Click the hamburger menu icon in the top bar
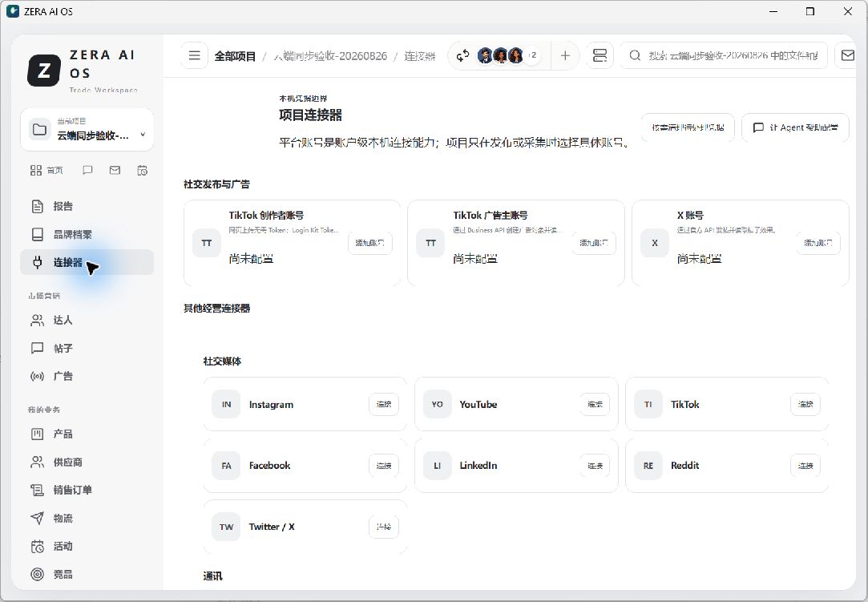 click(194, 55)
